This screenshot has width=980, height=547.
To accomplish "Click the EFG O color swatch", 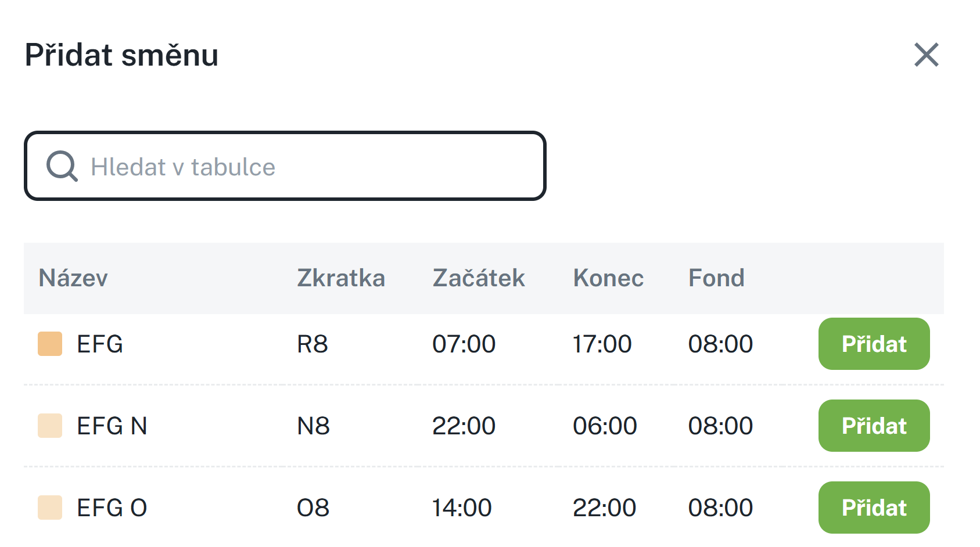I will [x=50, y=508].
